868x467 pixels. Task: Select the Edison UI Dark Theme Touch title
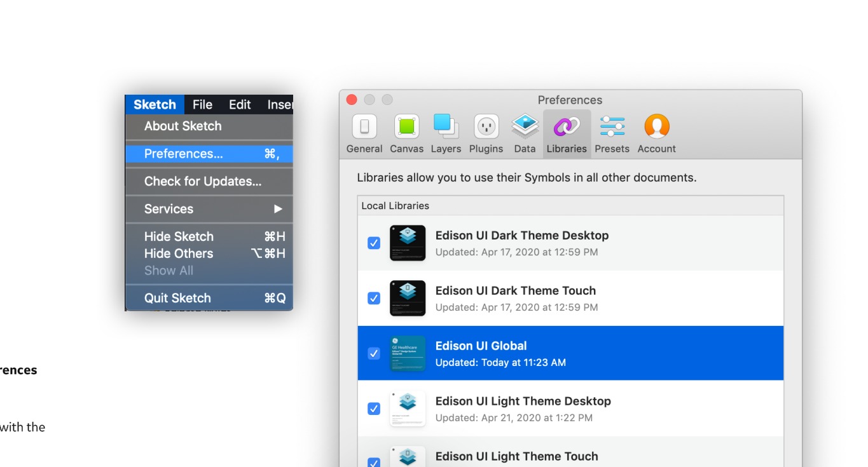point(515,291)
